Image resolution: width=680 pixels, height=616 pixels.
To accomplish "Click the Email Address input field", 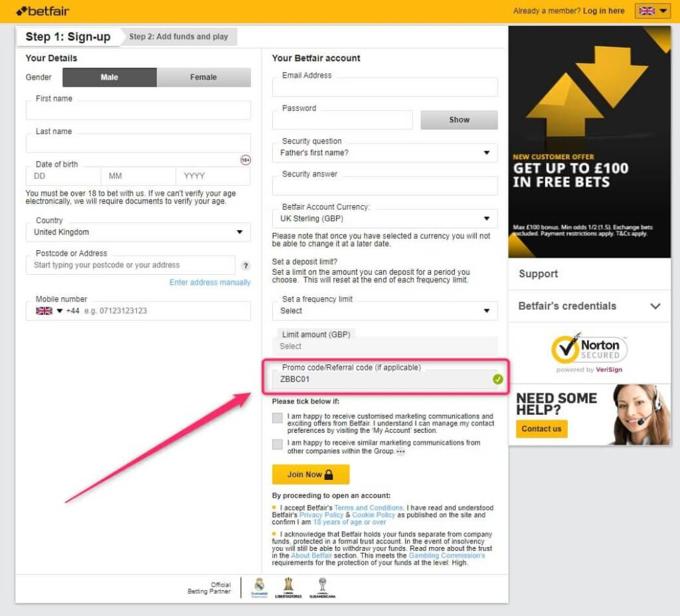I will pos(385,87).
